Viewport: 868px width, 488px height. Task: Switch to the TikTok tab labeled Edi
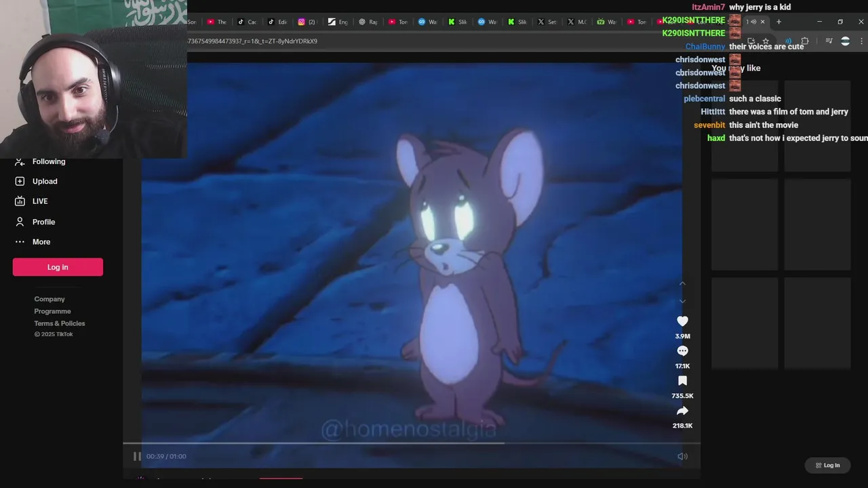pyautogui.click(x=277, y=22)
